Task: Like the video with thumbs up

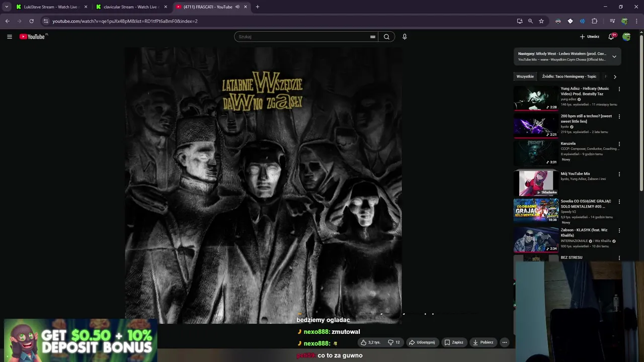Action: click(370, 342)
